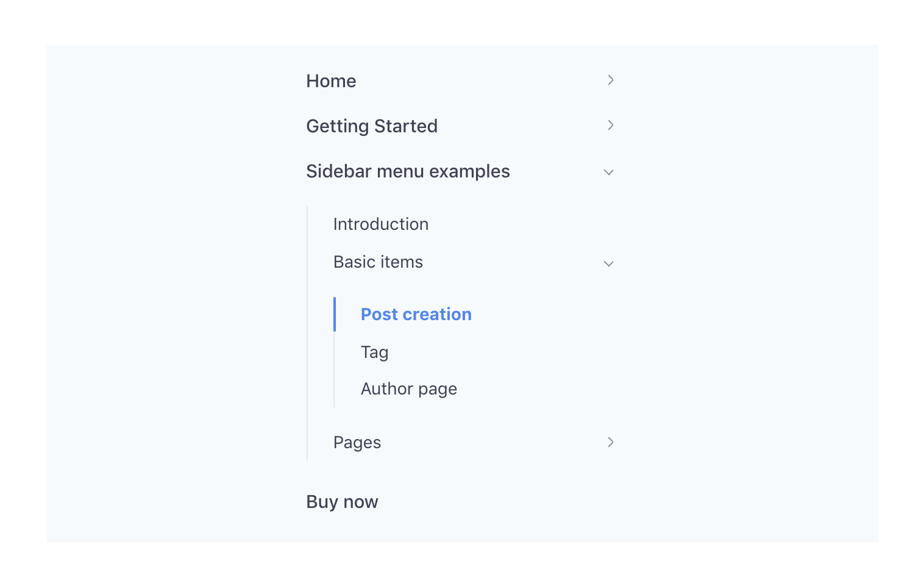Screen dimensions: 924x586
Task: Click the chevron icon beside Pages
Action: [610, 442]
